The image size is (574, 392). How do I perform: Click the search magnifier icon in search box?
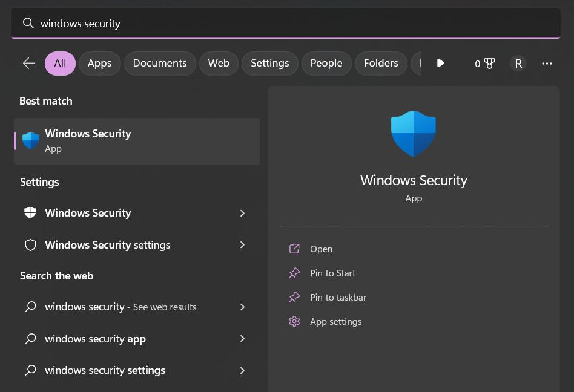tap(28, 23)
